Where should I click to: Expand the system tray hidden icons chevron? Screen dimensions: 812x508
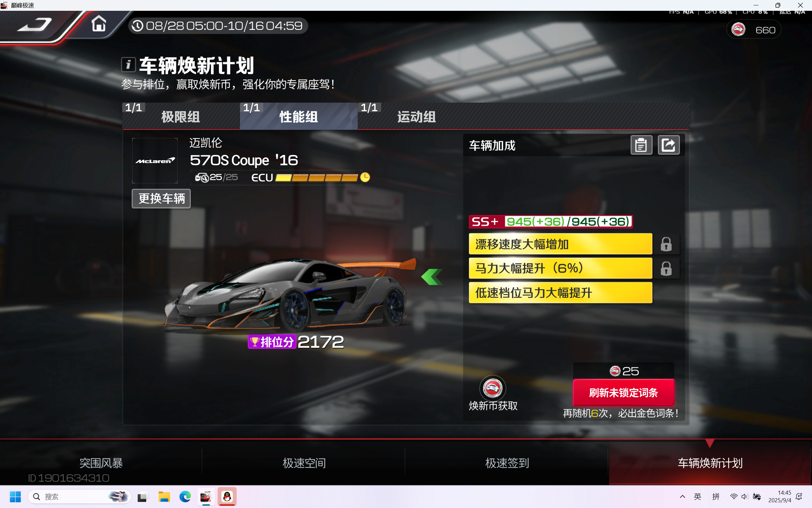pos(683,497)
